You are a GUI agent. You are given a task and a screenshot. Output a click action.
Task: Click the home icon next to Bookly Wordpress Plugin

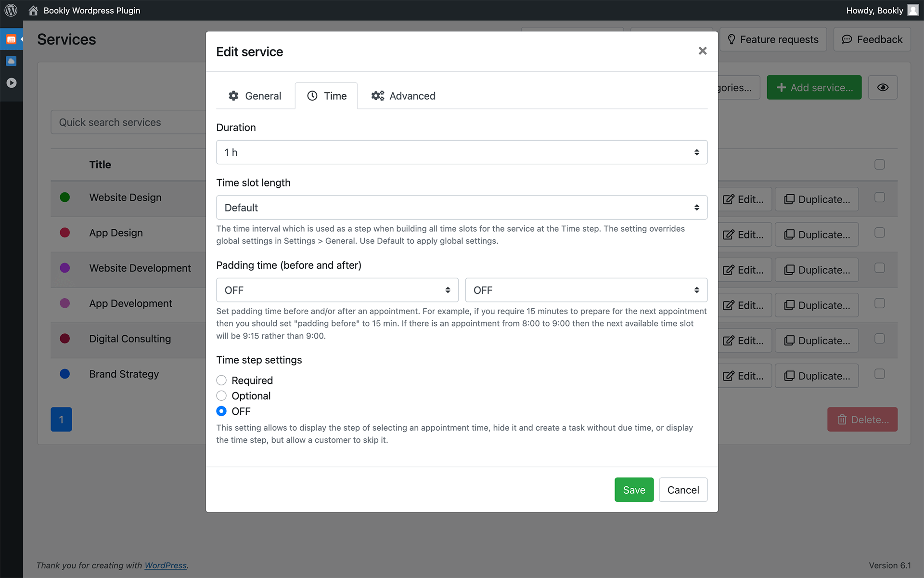click(x=33, y=10)
